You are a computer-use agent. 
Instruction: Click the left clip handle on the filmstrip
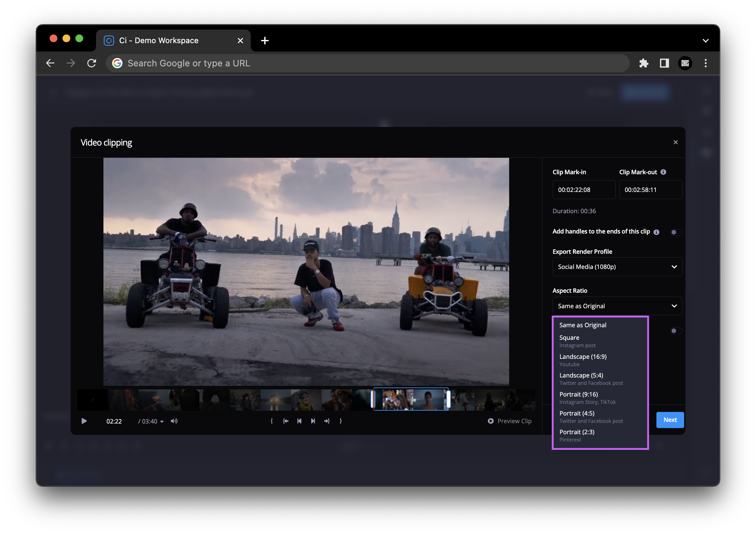coord(373,399)
